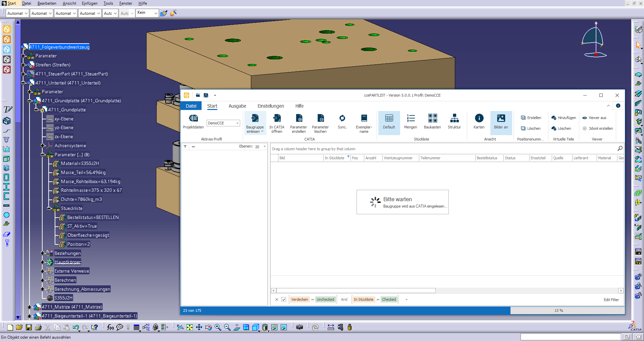Open the CATIA Tools menu

click(108, 3)
